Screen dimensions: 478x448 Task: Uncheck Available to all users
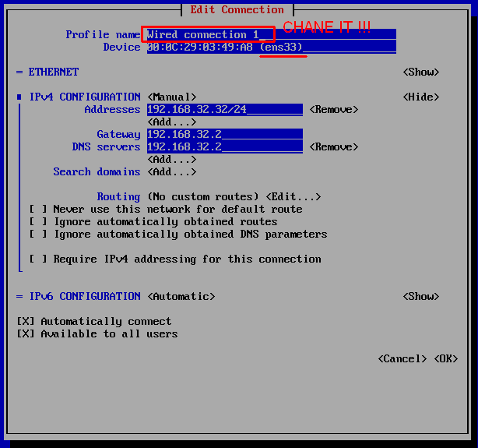tap(26, 334)
